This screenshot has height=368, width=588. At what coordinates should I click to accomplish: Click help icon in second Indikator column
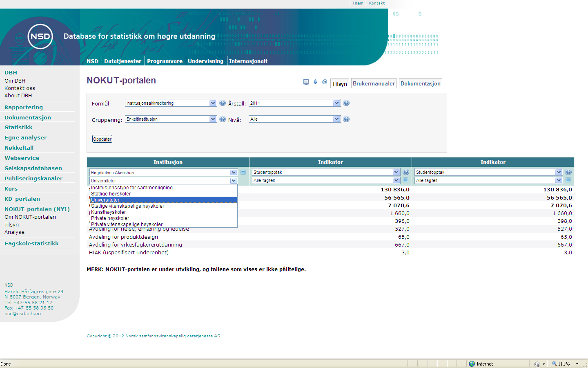click(568, 172)
